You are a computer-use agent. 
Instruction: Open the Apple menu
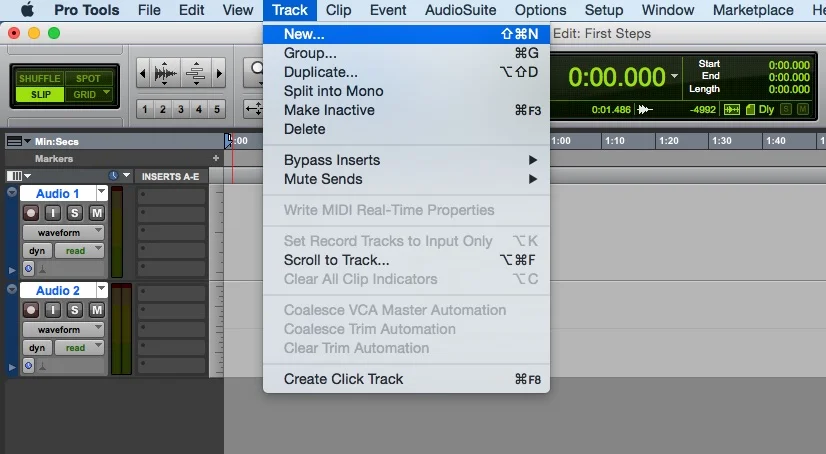pyautogui.click(x=27, y=9)
